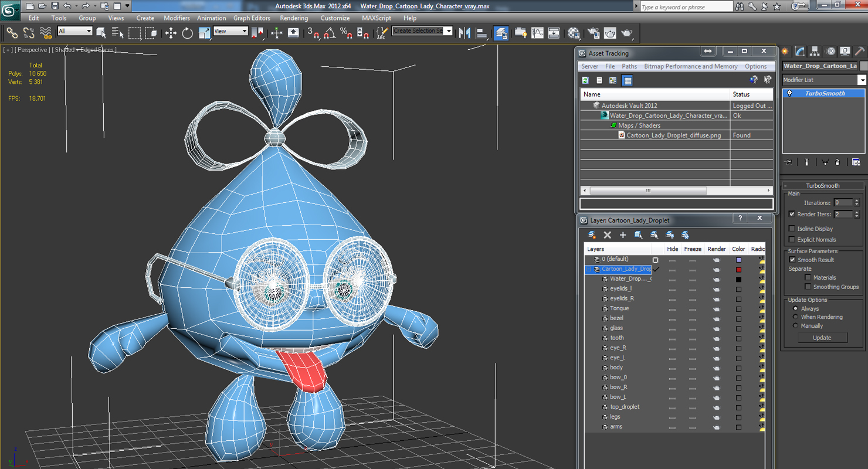Switch Asset Tracking to table view

(x=627, y=80)
